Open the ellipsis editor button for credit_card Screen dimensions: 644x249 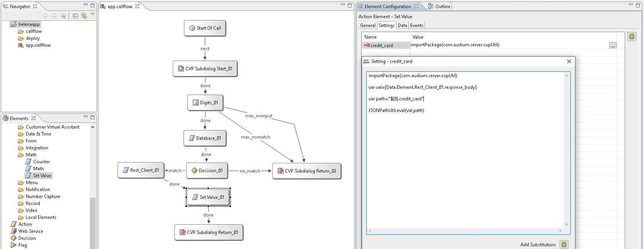click(x=613, y=46)
